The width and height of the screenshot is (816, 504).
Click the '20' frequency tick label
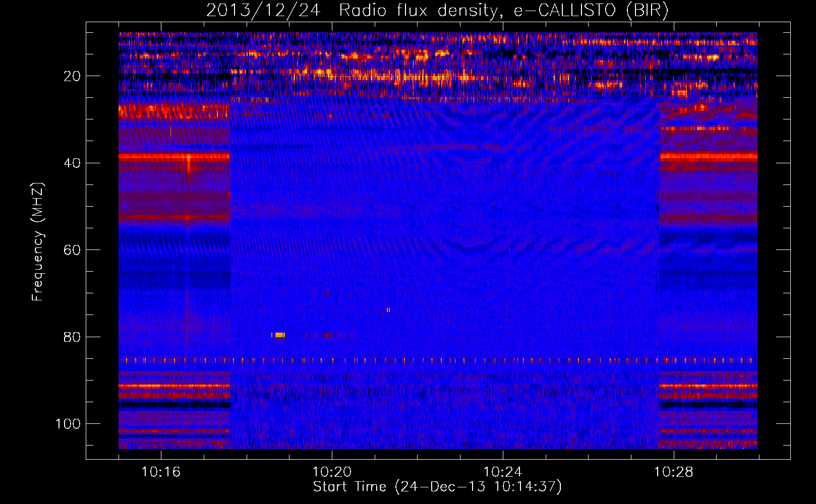pyautogui.click(x=73, y=76)
